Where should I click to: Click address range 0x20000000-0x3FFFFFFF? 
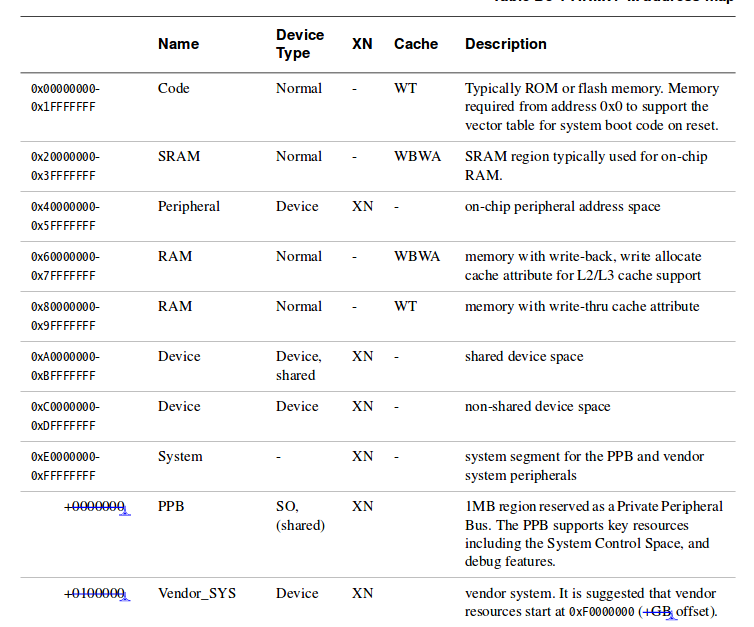(65, 166)
